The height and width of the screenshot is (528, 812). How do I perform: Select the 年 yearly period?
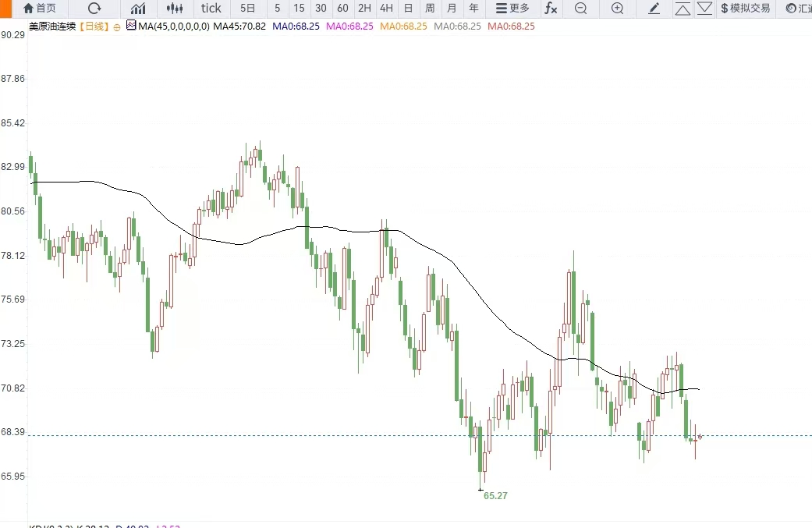click(x=473, y=9)
